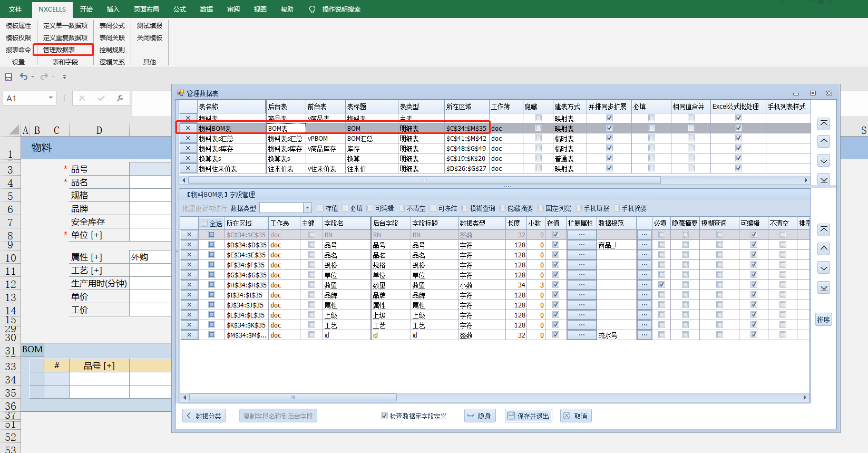Image resolution: width=868 pixels, height=453 pixels.
Task: Switch to the 页面布局 ribbon tab
Action: coord(146,9)
